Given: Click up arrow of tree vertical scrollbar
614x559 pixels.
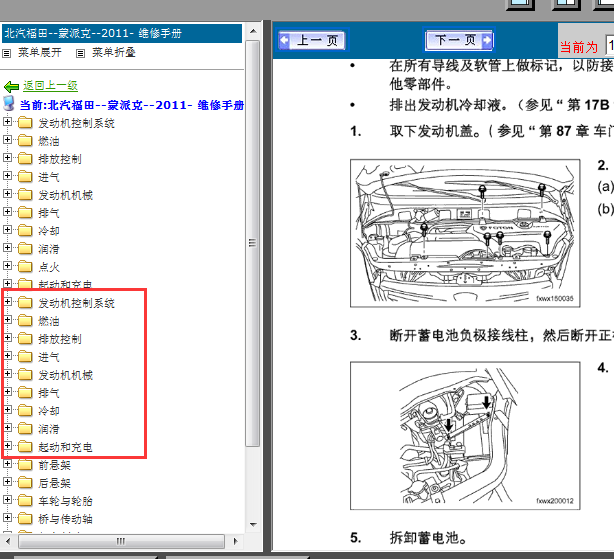Looking at the screenshot, I should coord(253,31).
